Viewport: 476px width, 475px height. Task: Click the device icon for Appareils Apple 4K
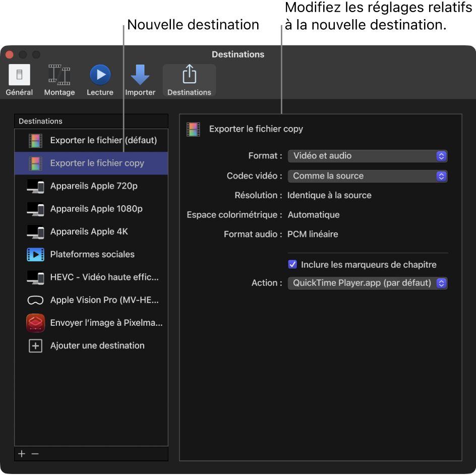(x=35, y=232)
